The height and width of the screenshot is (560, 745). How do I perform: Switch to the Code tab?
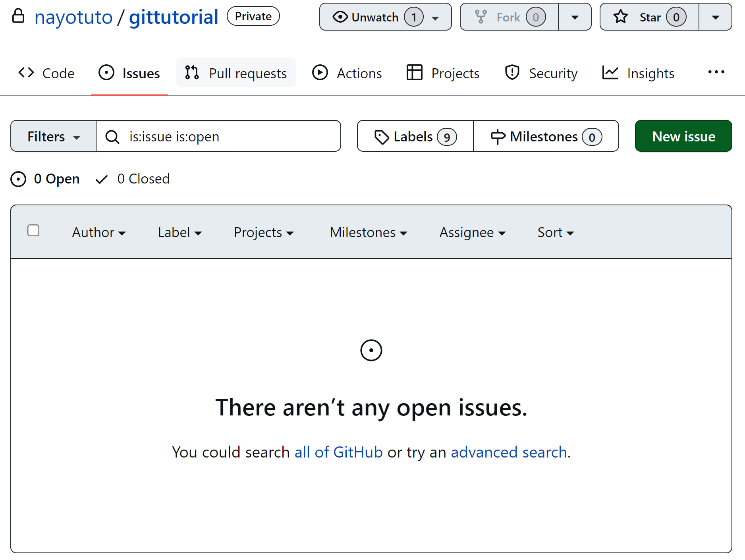coord(46,73)
